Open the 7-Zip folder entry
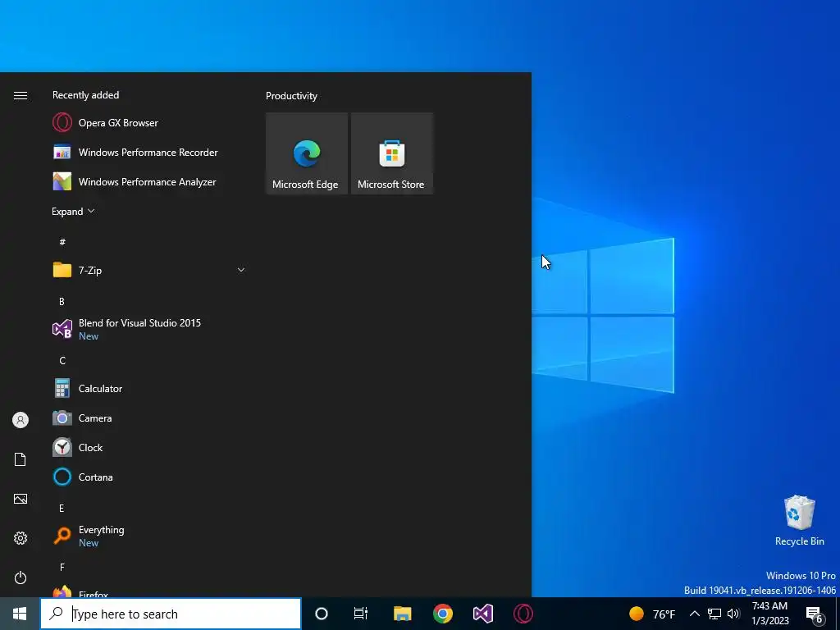This screenshot has height=630, width=840. pos(148,270)
